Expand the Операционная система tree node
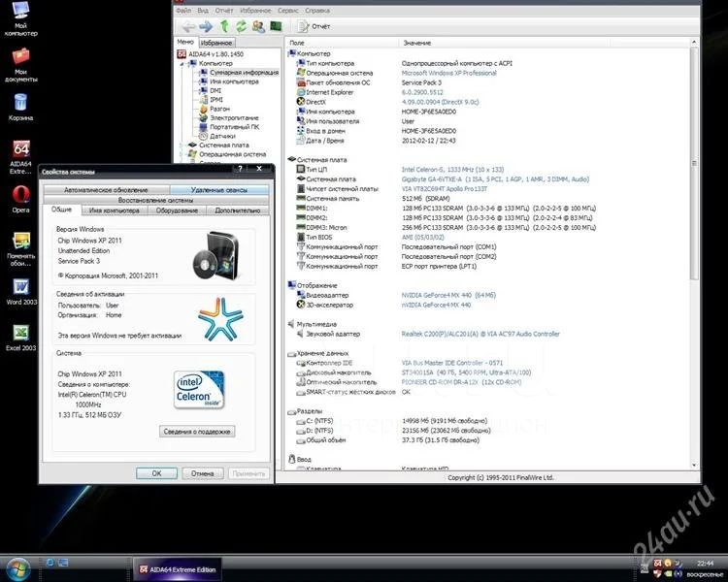The height and width of the screenshot is (582, 728). pyautogui.click(x=182, y=154)
